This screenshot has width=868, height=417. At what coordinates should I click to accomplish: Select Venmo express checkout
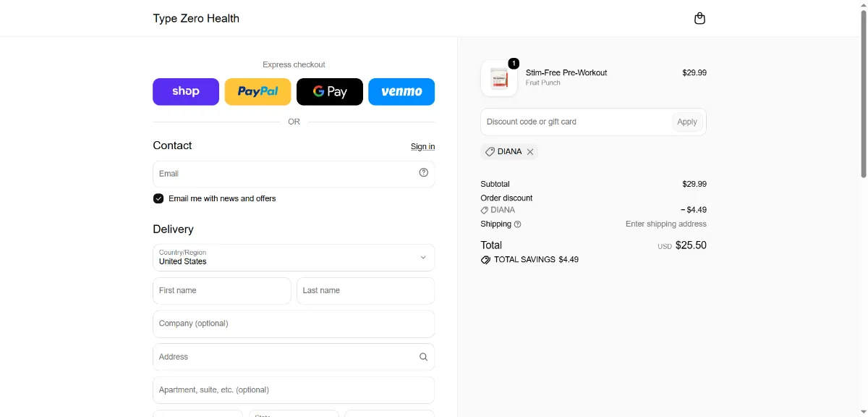coord(401,92)
